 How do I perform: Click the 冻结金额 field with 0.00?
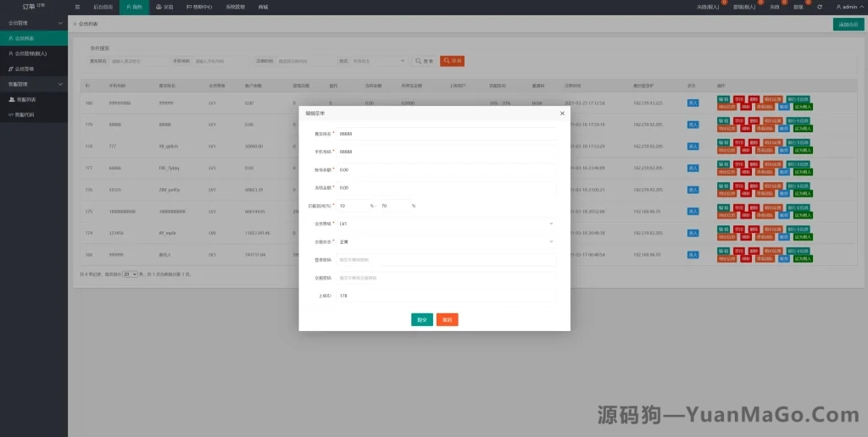[x=446, y=187]
